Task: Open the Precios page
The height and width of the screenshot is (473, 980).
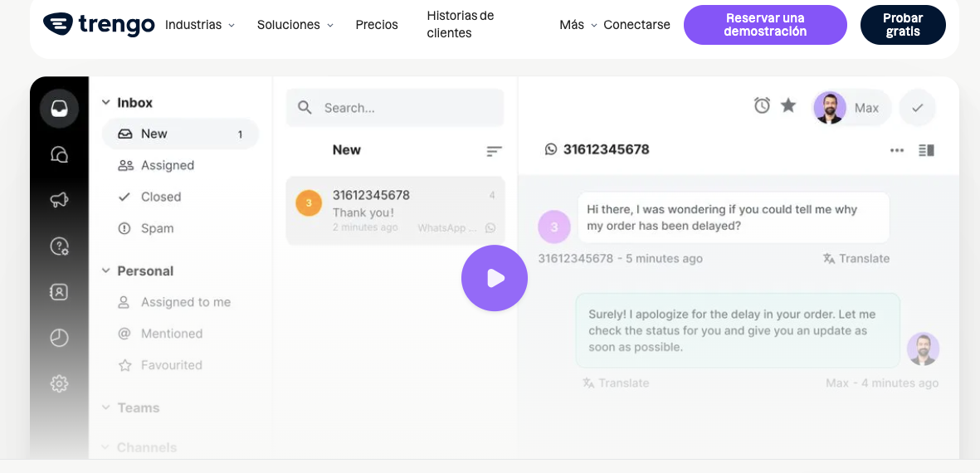Action: click(x=377, y=25)
